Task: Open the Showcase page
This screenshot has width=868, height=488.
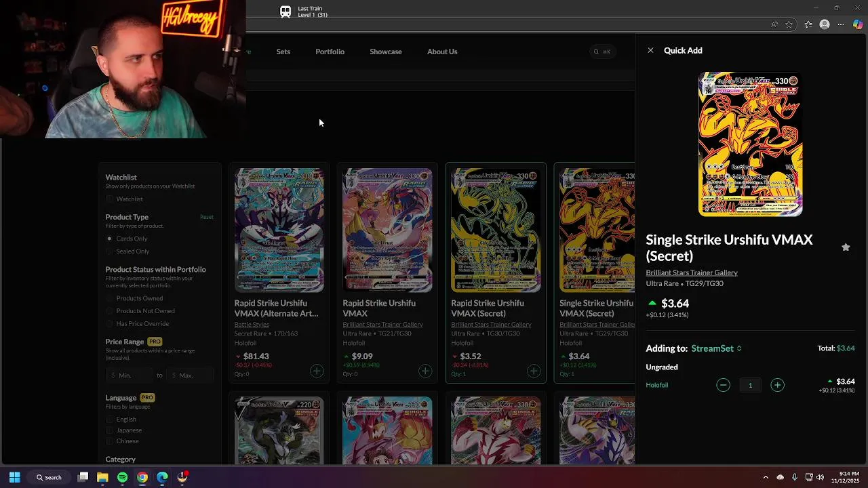Action: click(386, 52)
